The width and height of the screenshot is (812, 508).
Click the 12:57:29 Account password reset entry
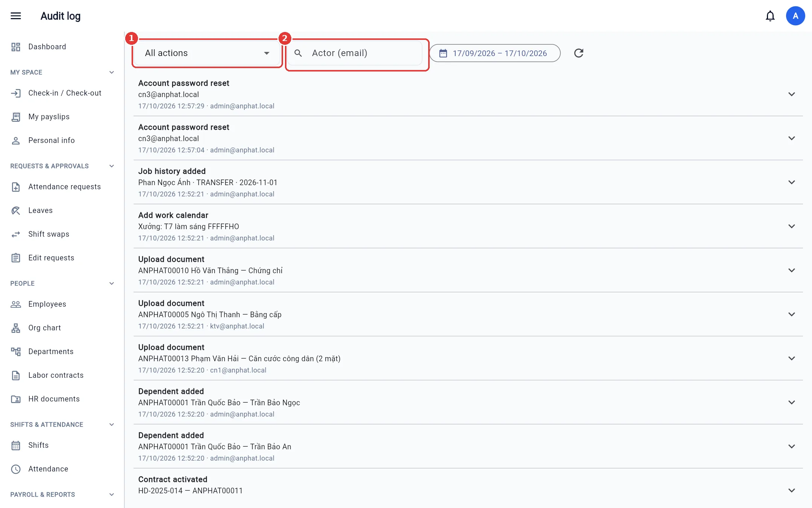(x=468, y=94)
